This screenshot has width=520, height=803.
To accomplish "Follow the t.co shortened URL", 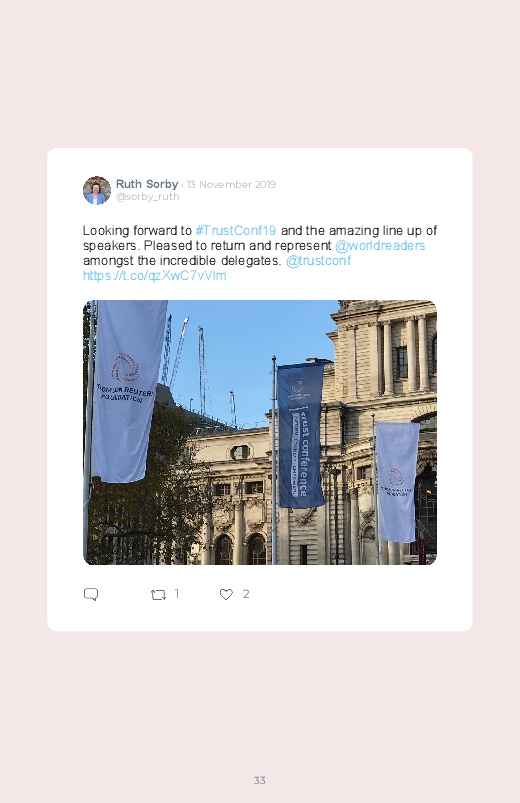I will coord(154,275).
